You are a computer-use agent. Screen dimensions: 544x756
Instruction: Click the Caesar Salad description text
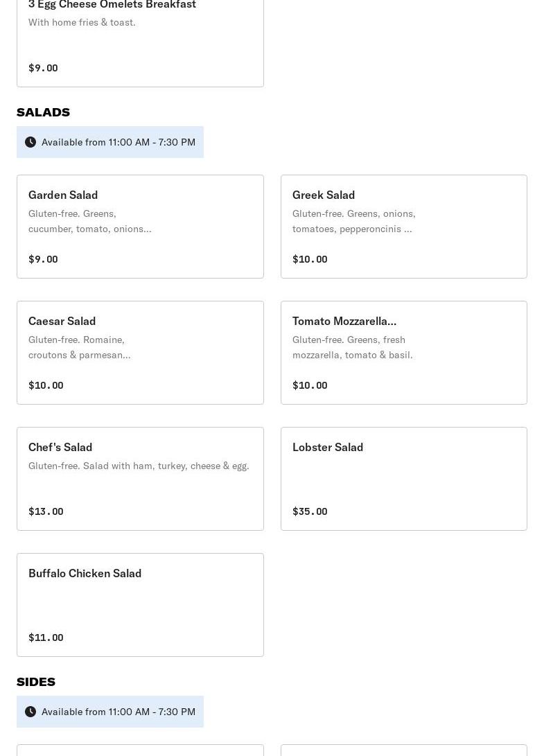79,347
